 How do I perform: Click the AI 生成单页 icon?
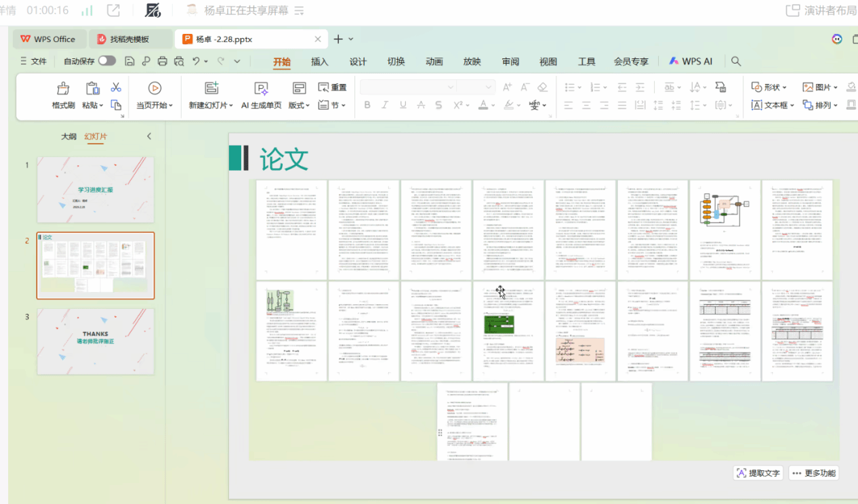[x=261, y=88]
